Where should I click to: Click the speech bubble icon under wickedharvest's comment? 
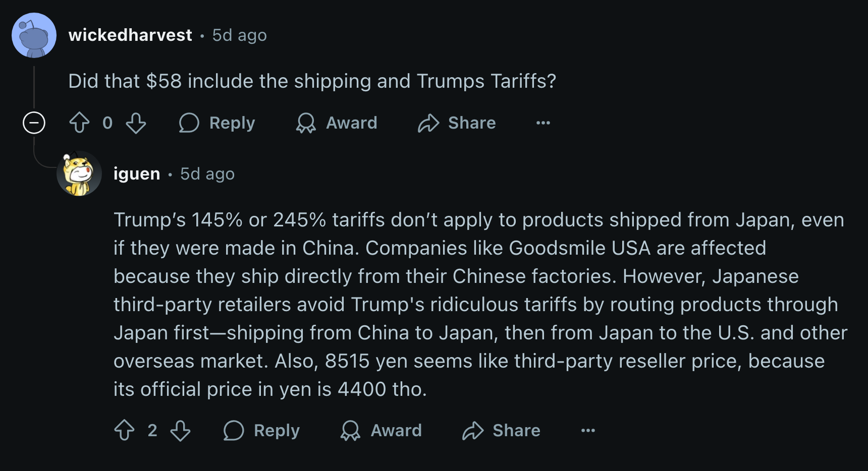point(189,123)
